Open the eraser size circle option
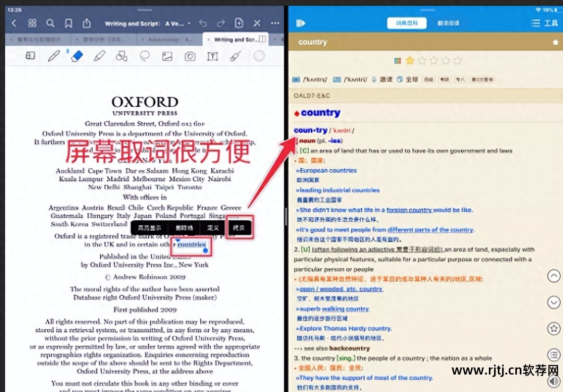This screenshot has height=392, width=563. (259, 56)
